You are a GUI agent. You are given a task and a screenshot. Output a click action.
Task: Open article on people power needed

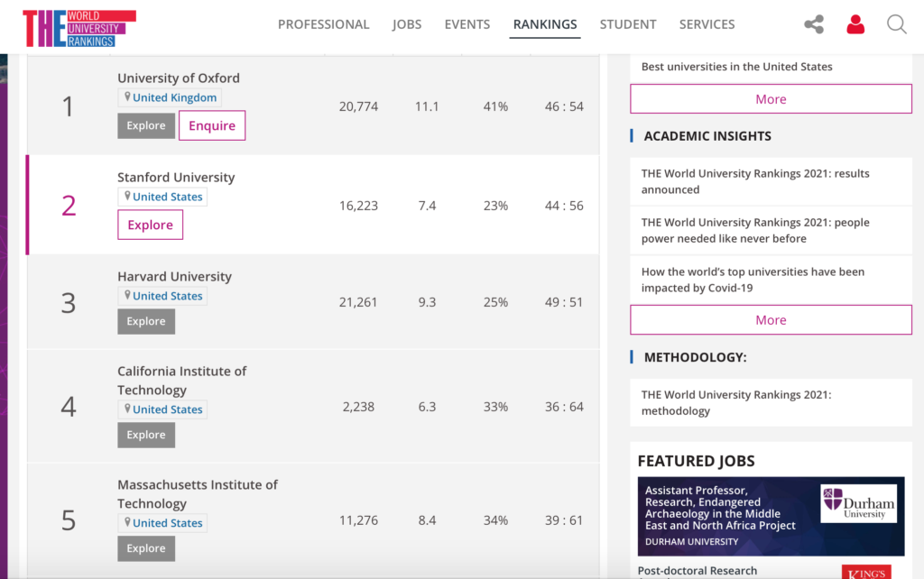(x=755, y=230)
